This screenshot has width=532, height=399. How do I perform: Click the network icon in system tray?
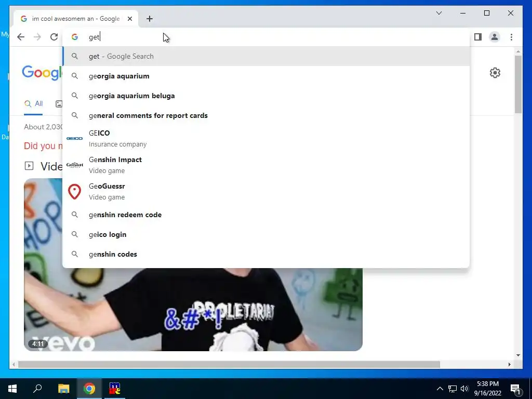[x=453, y=389]
